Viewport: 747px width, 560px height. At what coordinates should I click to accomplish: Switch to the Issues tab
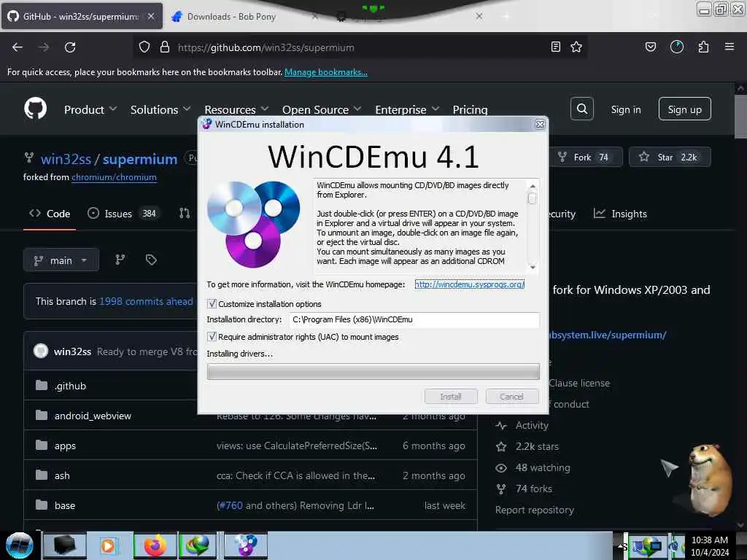coord(123,214)
